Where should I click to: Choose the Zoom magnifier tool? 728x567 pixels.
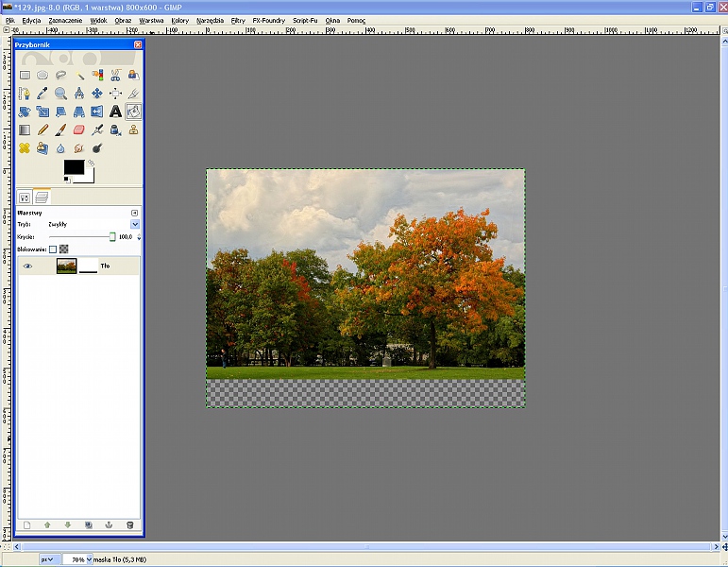click(x=60, y=94)
